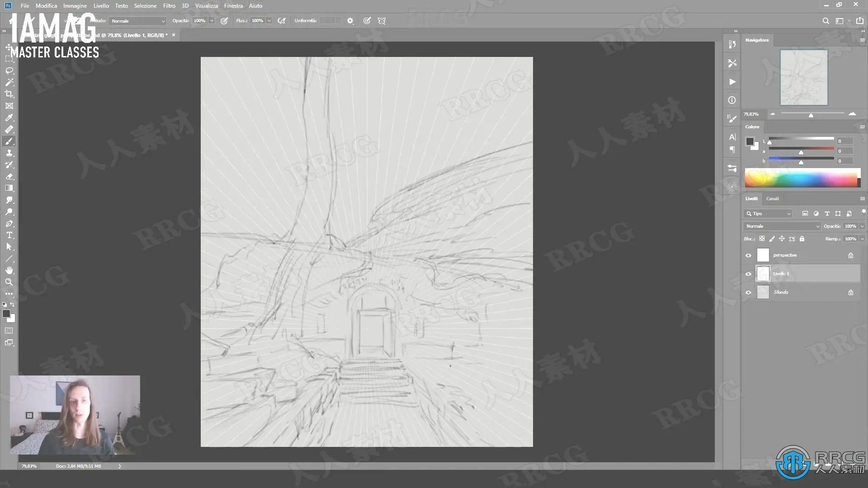Image resolution: width=868 pixels, height=488 pixels.
Task: Click the Navigatore preview thumbnail
Action: [803, 77]
